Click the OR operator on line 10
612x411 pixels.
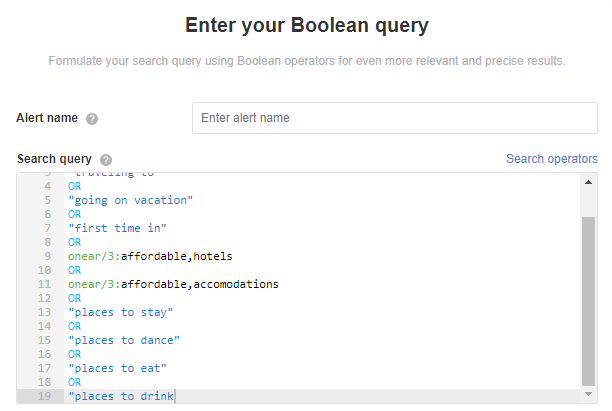(74, 270)
